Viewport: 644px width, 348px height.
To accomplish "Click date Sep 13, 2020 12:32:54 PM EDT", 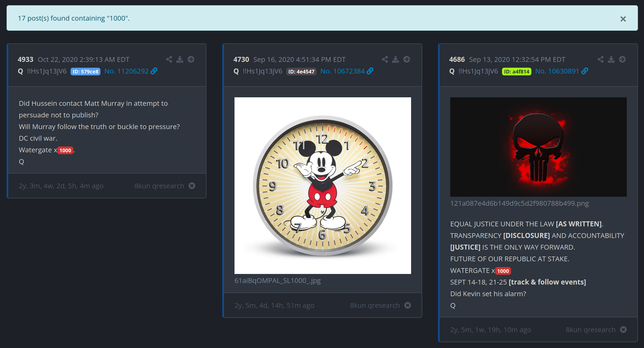I will (517, 59).
